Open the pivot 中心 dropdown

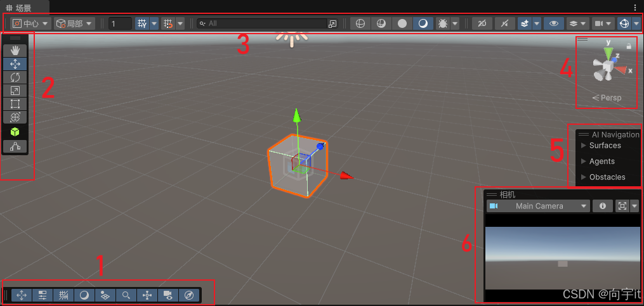(30, 23)
